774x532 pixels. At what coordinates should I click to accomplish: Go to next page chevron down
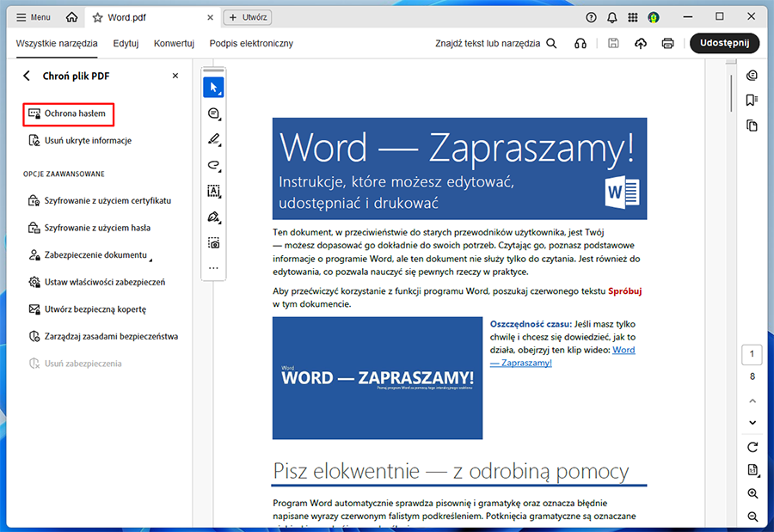pyautogui.click(x=752, y=423)
